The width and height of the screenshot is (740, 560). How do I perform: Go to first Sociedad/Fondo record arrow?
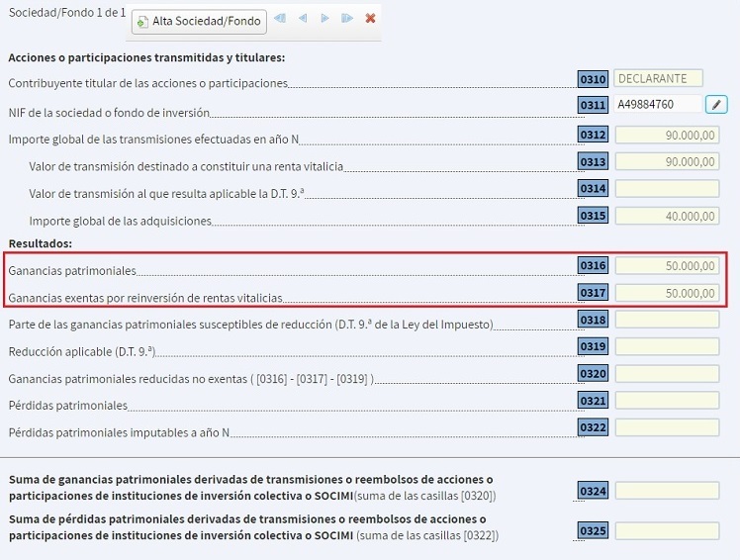click(280, 19)
